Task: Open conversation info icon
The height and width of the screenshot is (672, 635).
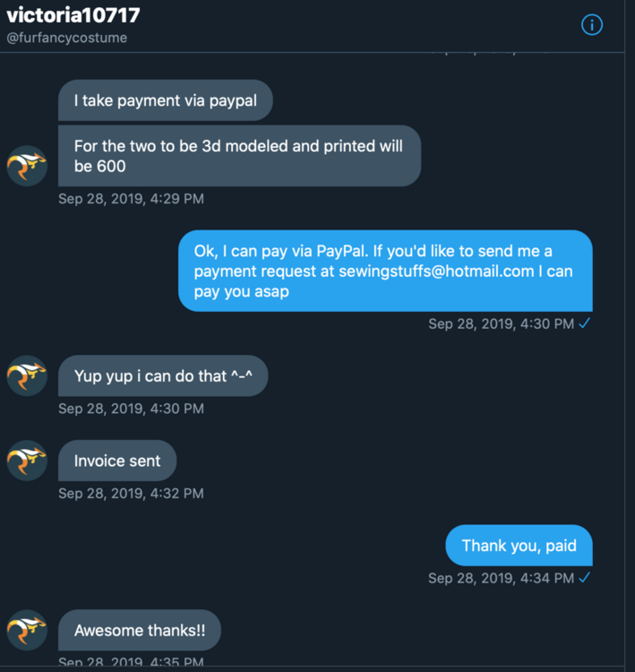Action: click(592, 25)
